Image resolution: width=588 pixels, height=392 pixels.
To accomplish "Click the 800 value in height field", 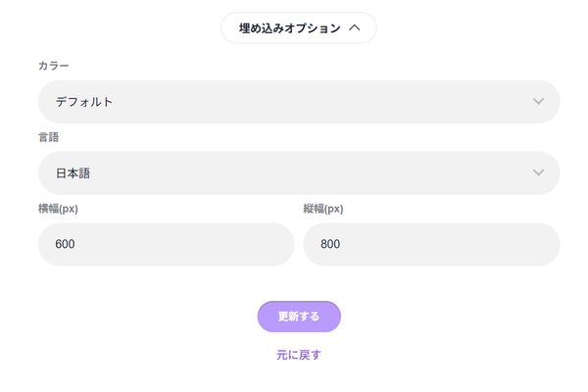I will [x=330, y=244].
